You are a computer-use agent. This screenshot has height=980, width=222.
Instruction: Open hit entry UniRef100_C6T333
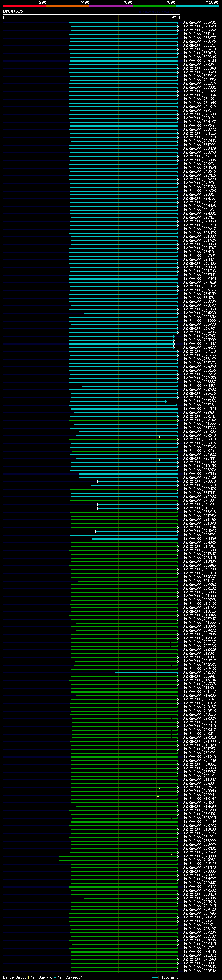click(x=199, y=428)
